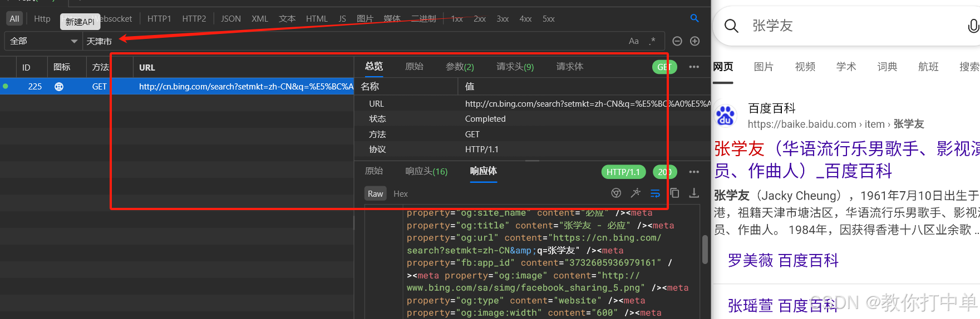Click the download response icon
The image size is (980, 319).
[694, 193]
